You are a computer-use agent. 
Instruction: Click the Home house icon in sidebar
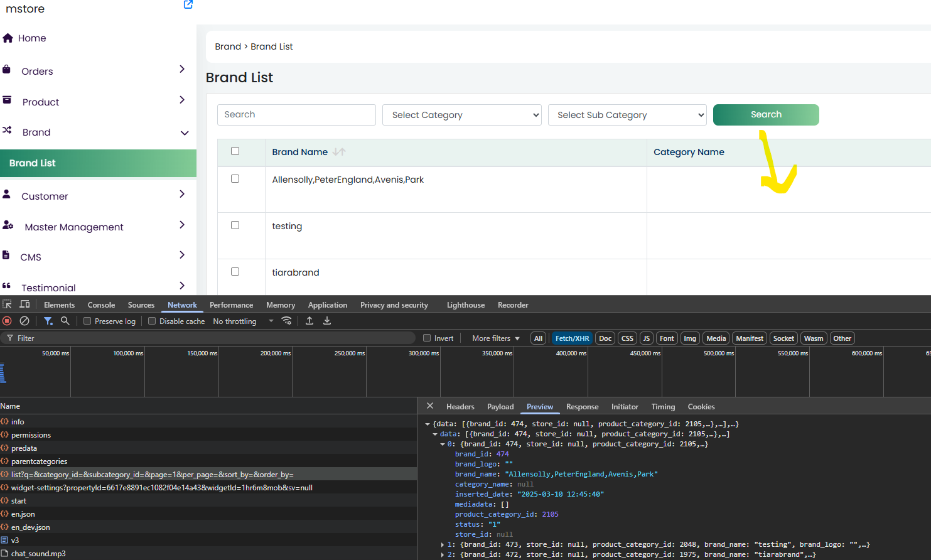click(8, 38)
